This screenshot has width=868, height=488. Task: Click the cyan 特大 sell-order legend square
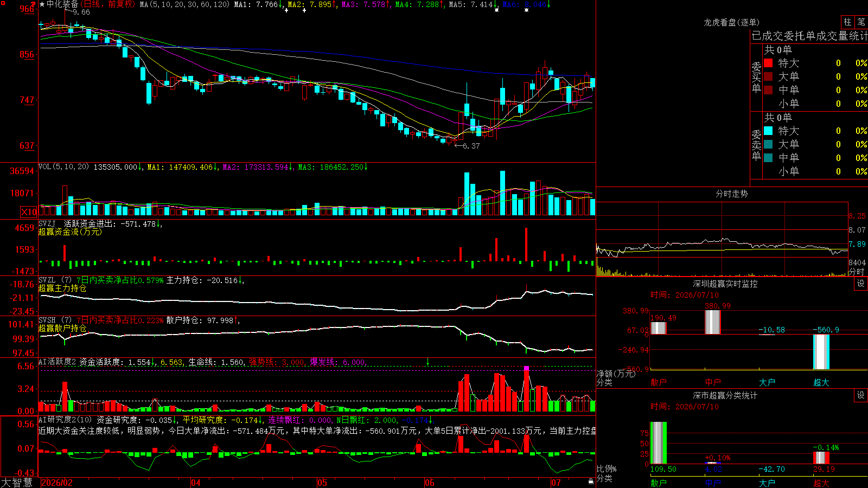tap(768, 131)
